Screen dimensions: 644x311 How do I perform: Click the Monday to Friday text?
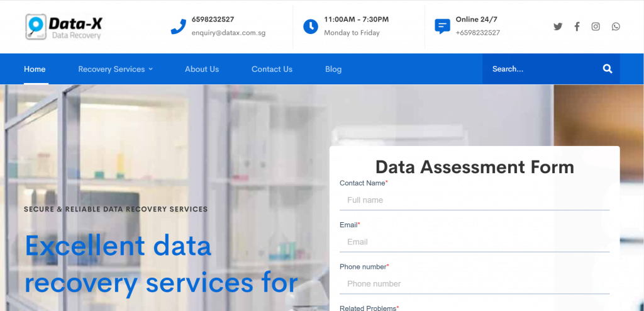(352, 33)
